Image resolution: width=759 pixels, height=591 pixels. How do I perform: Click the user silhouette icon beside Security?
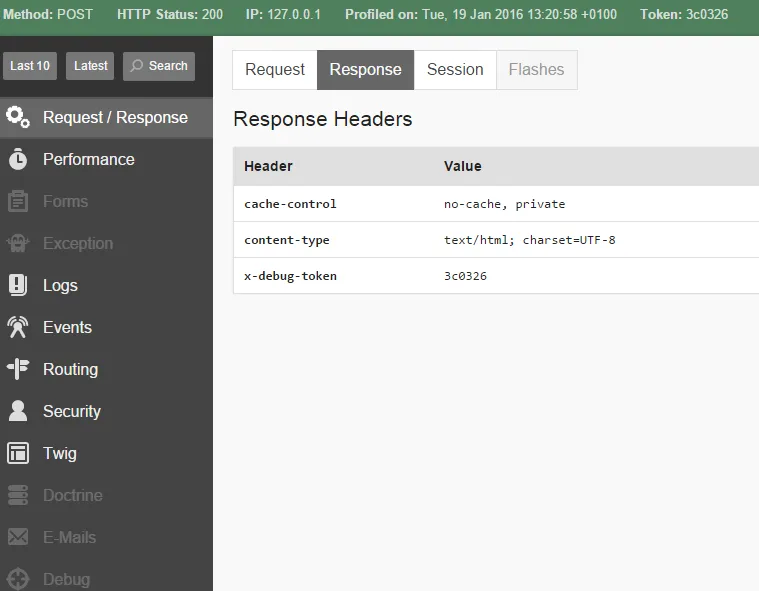click(18, 411)
